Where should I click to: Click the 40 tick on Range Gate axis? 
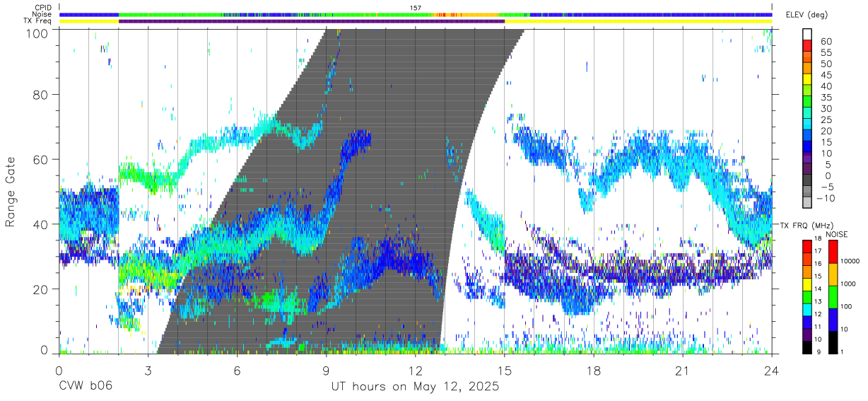[42, 224]
